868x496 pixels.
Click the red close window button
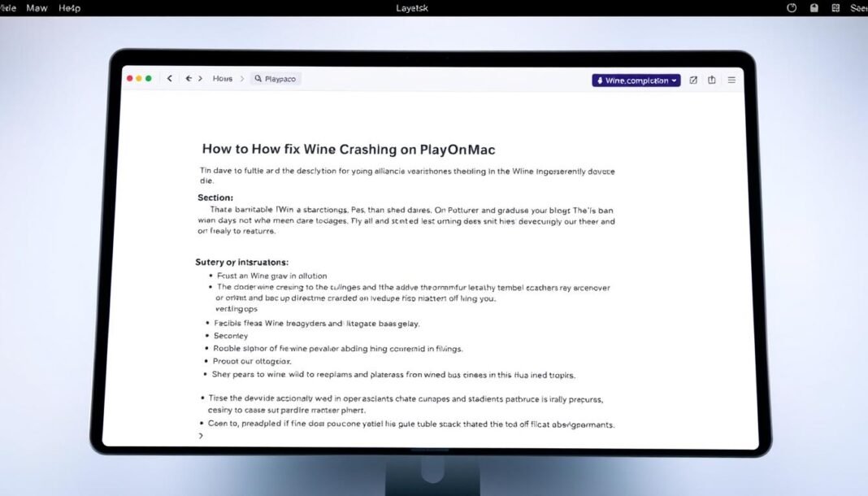point(129,79)
